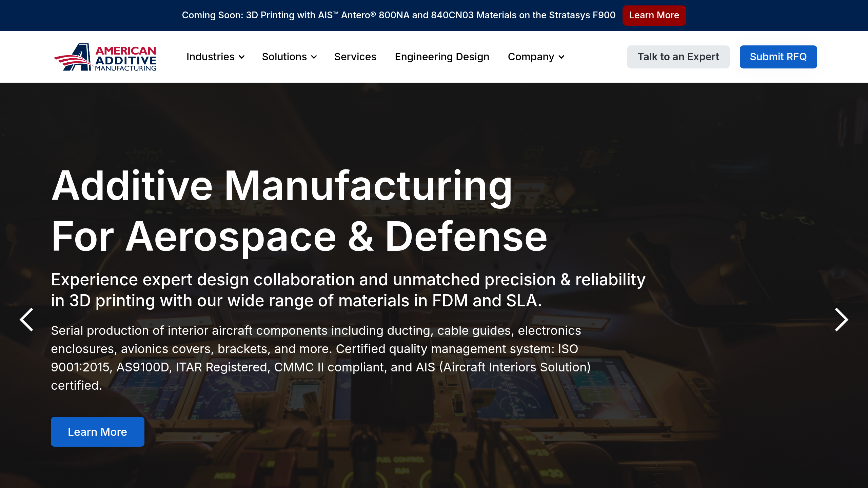Click the Submit RFQ button

(778, 57)
